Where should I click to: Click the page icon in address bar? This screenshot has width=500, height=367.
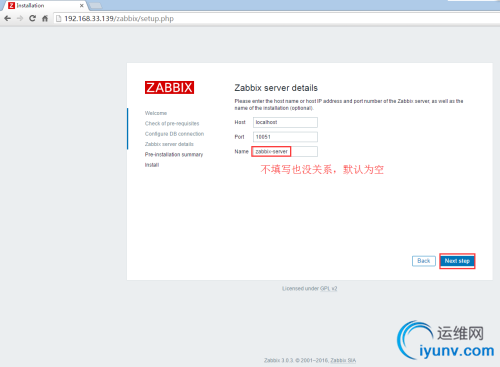59,18
